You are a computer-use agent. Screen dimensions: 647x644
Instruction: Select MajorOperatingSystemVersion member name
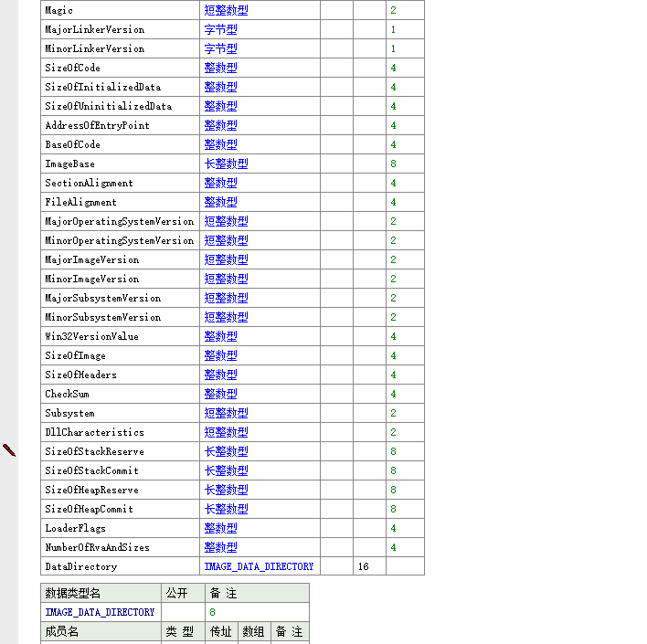point(119,221)
